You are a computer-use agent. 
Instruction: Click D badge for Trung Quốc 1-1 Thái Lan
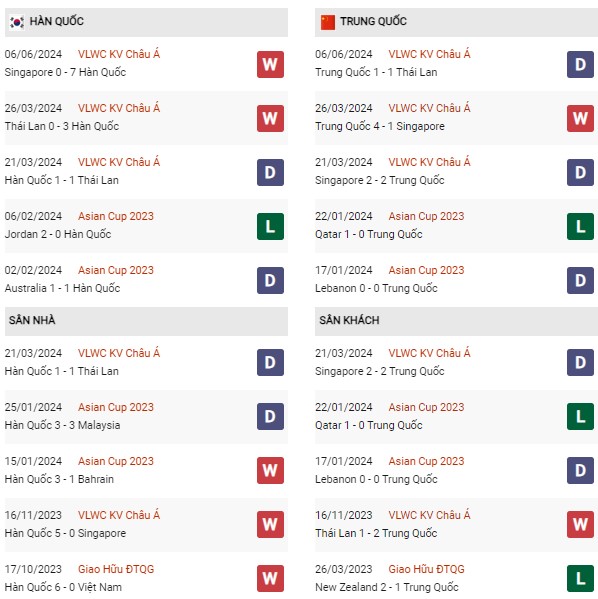[580, 64]
